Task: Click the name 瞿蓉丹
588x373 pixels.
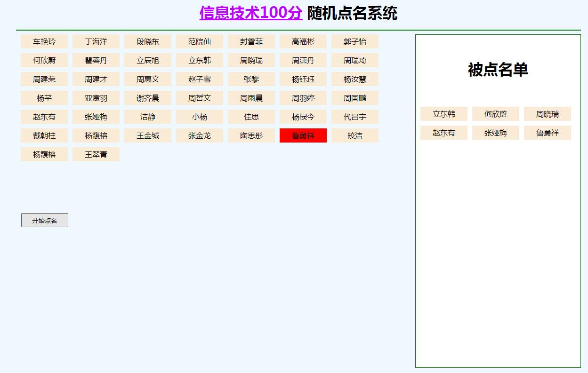Action: (x=96, y=60)
